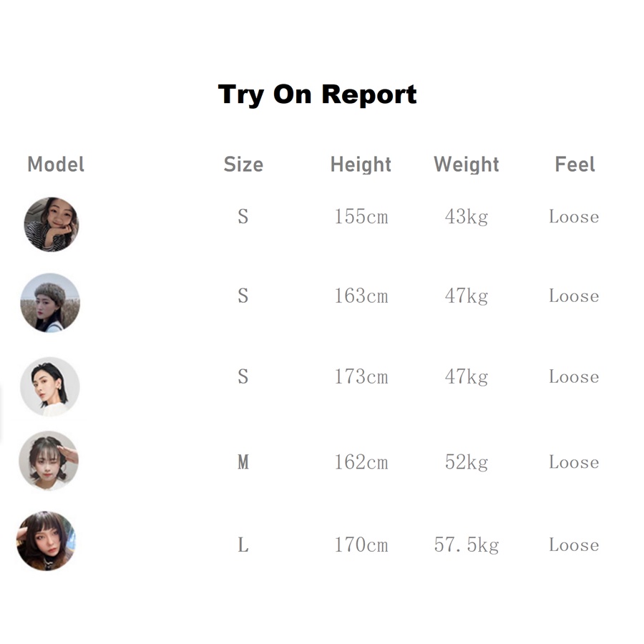
Task: Click the size M cell
Action: pyautogui.click(x=243, y=462)
